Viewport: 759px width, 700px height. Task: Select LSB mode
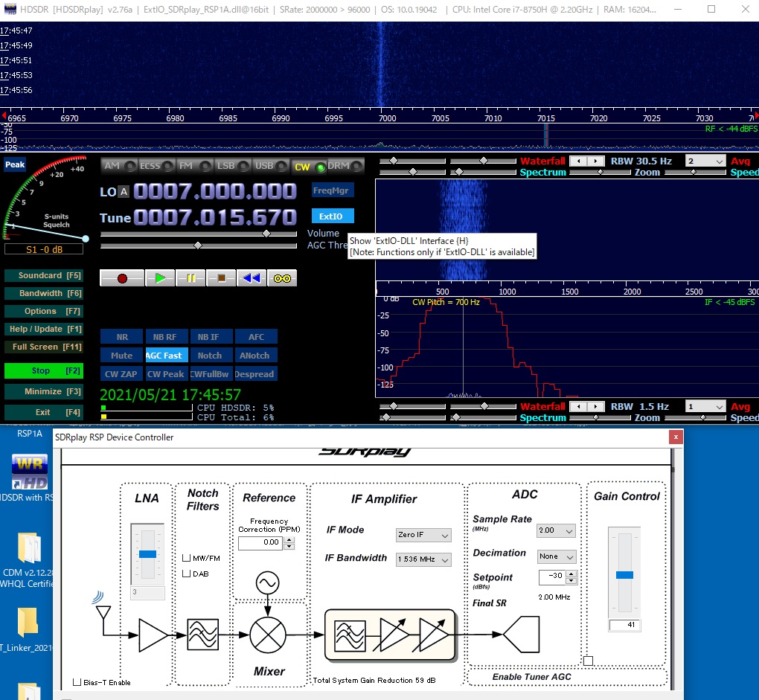(x=232, y=166)
